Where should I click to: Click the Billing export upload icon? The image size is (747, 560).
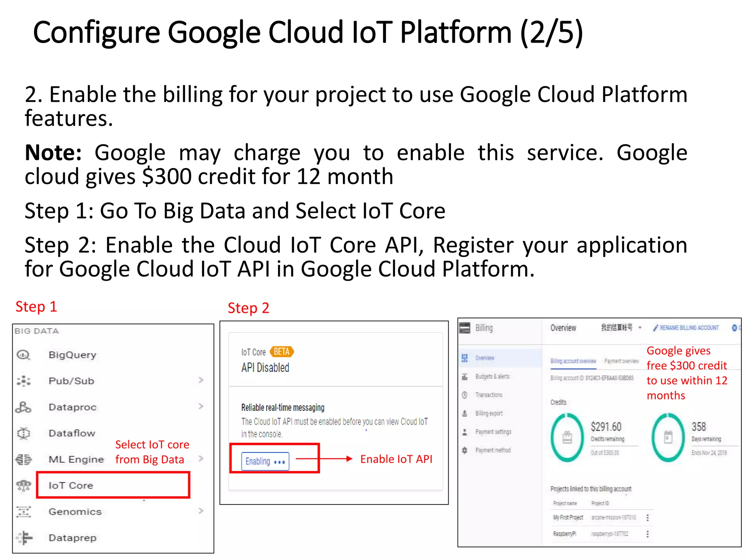click(x=465, y=413)
